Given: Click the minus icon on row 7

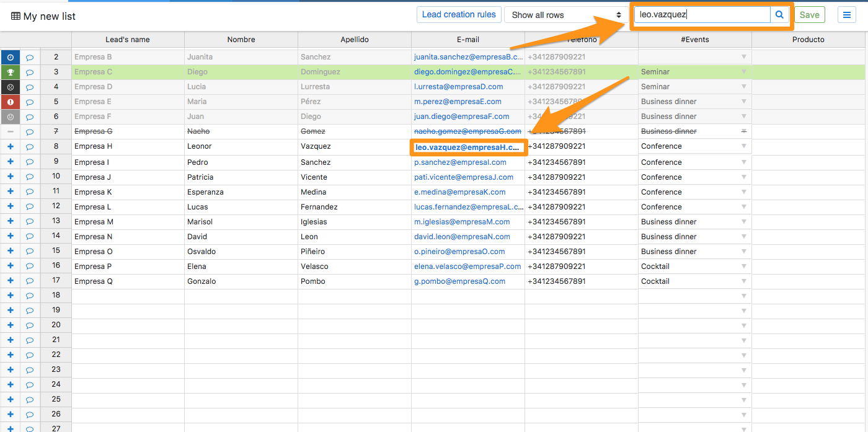Looking at the screenshot, I should point(10,131).
